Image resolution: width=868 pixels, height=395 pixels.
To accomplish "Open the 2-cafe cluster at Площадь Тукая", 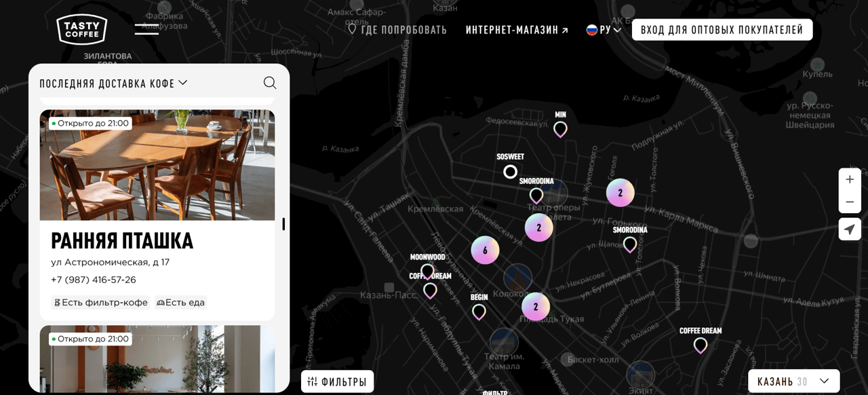I will 536,307.
